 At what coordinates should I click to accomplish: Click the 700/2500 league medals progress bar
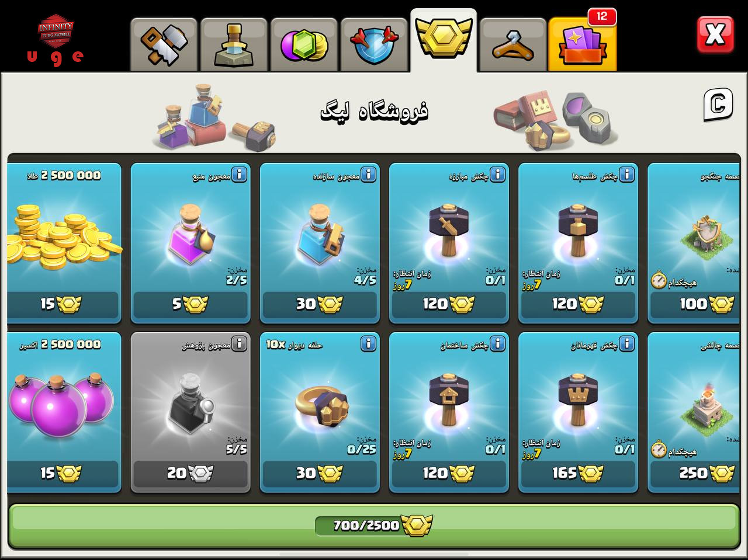[x=374, y=526]
